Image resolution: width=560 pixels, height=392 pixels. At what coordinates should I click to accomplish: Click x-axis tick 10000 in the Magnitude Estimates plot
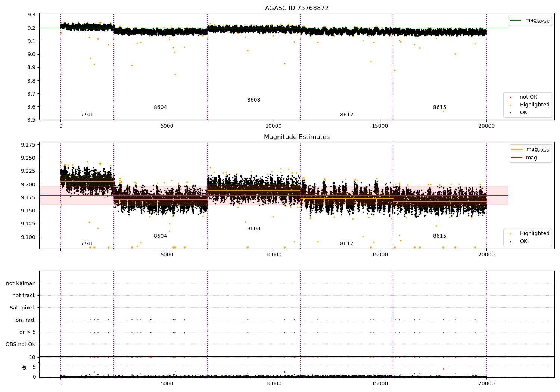click(274, 255)
